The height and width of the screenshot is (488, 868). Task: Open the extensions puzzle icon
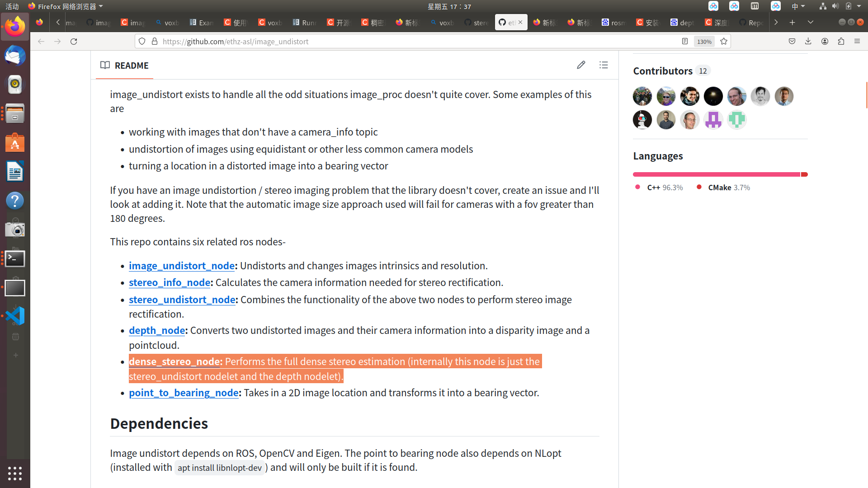[841, 41]
